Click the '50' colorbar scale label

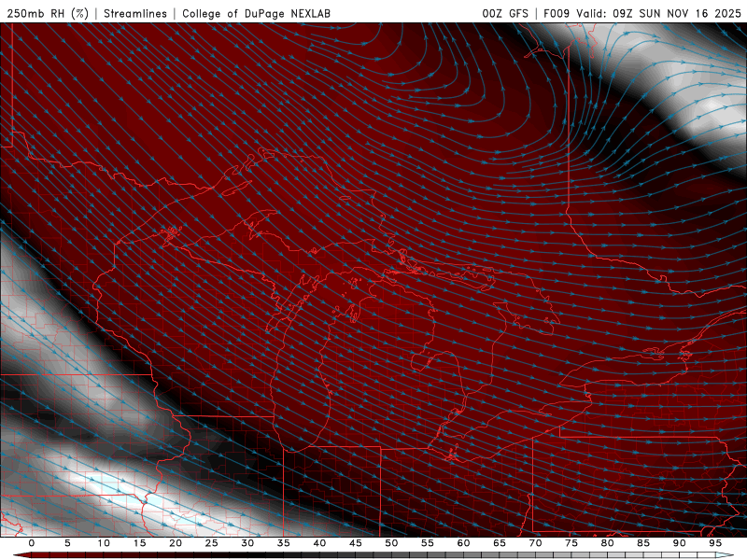pyautogui.click(x=391, y=543)
